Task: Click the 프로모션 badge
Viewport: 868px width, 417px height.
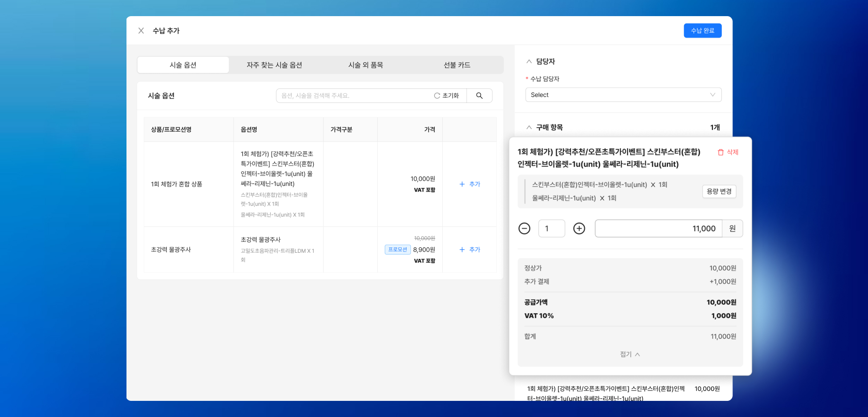Action: (398, 249)
